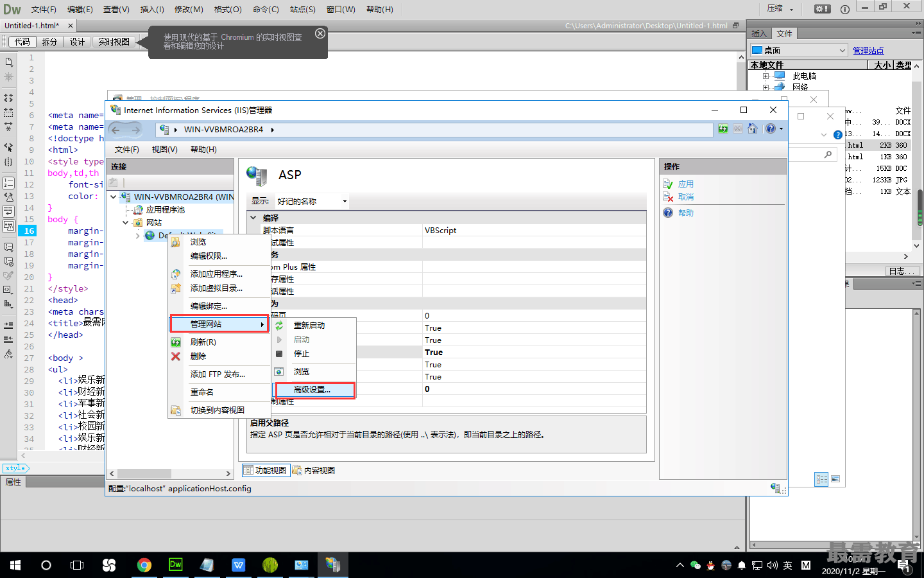924x578 pixels.
Task: Open Dreamweaver from the taskbar
Action: 175,565
